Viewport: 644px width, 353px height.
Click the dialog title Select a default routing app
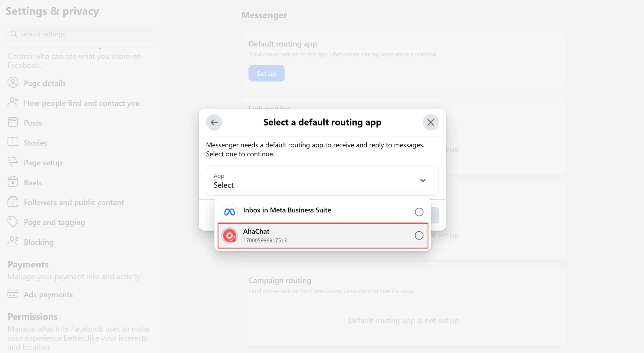(322, 122)
